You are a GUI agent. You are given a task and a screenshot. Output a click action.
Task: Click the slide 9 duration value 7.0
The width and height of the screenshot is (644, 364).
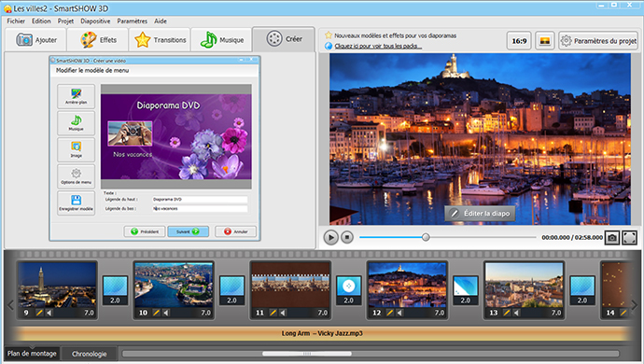tap(89, 313)
